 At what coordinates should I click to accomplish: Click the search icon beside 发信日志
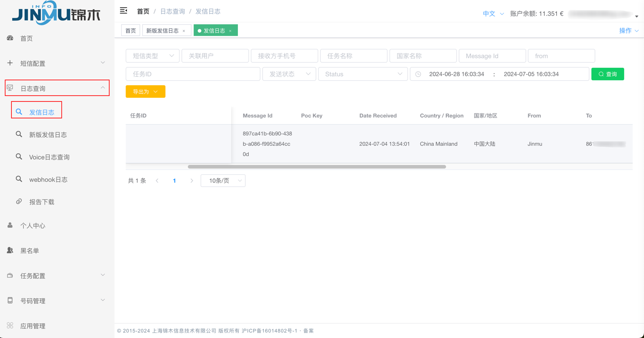point(19,112)
